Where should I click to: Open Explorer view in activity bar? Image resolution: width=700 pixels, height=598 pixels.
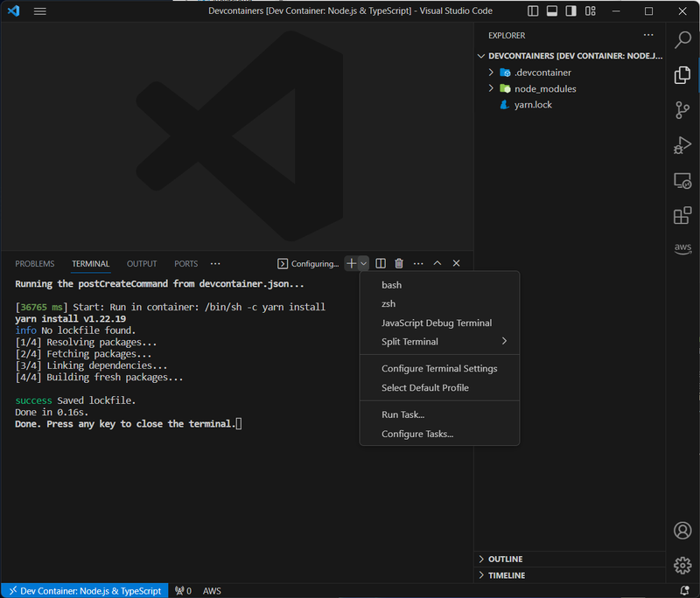point(682,75)
